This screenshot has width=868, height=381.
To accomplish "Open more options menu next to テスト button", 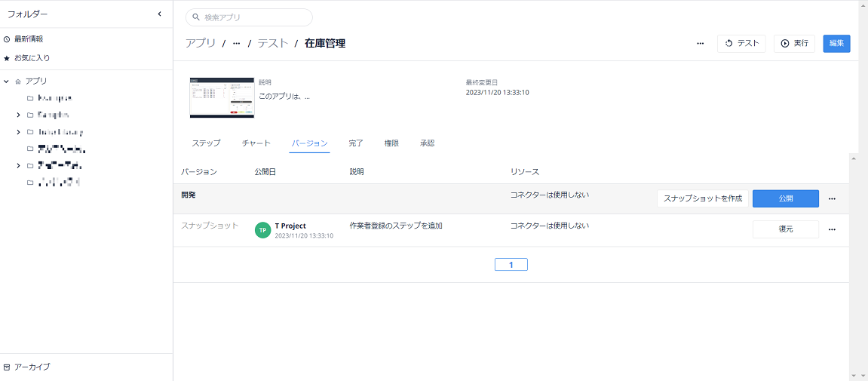I will 701,43.
